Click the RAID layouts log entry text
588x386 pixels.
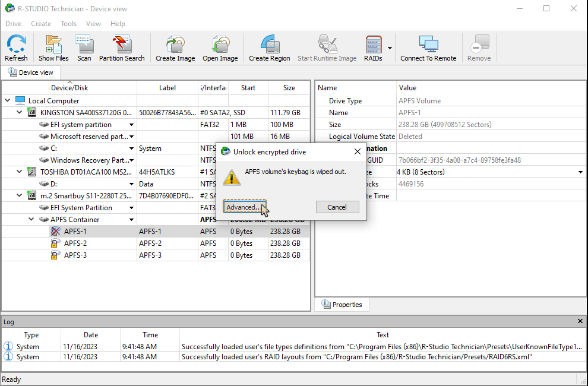tap(356, 357)
